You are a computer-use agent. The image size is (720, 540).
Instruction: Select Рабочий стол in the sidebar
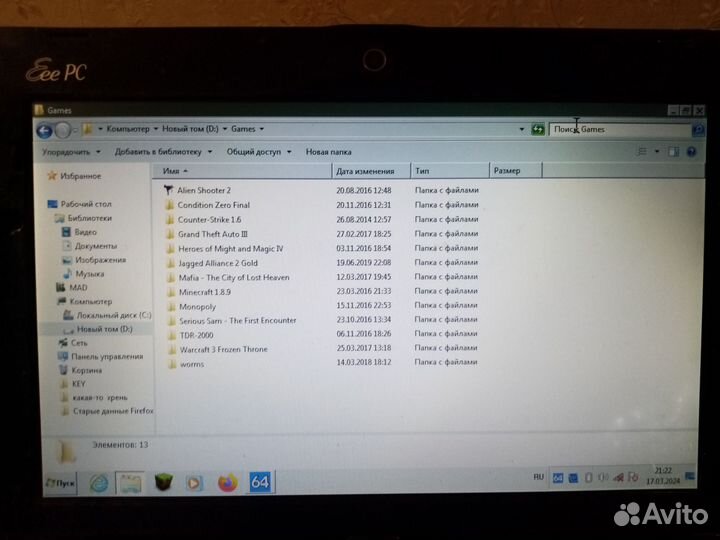tap(80, 204)
